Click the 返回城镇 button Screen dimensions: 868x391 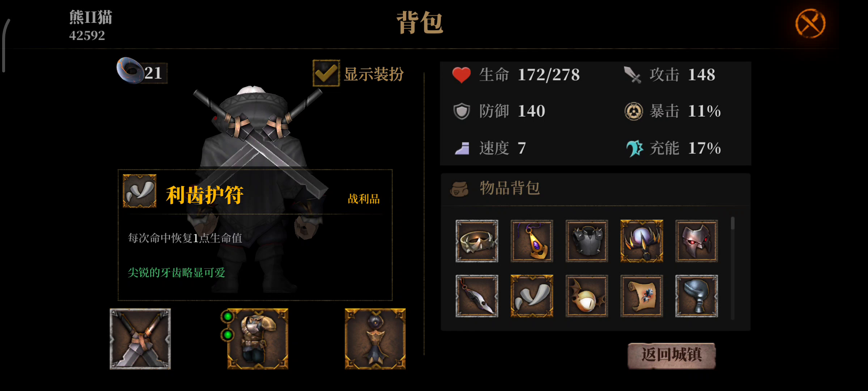671,355
